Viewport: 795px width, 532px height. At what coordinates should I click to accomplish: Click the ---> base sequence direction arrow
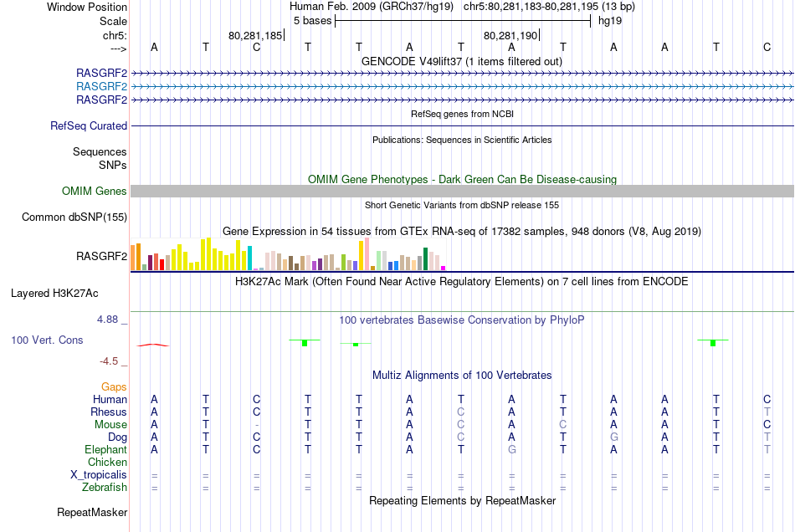tap(119, 49)
